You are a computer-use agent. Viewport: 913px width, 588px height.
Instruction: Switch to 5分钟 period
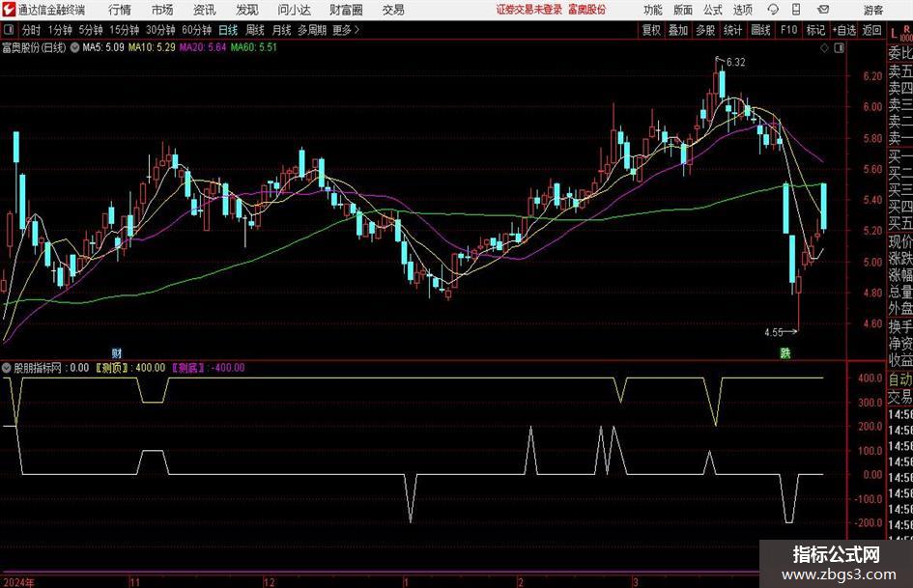pos(91,30)
